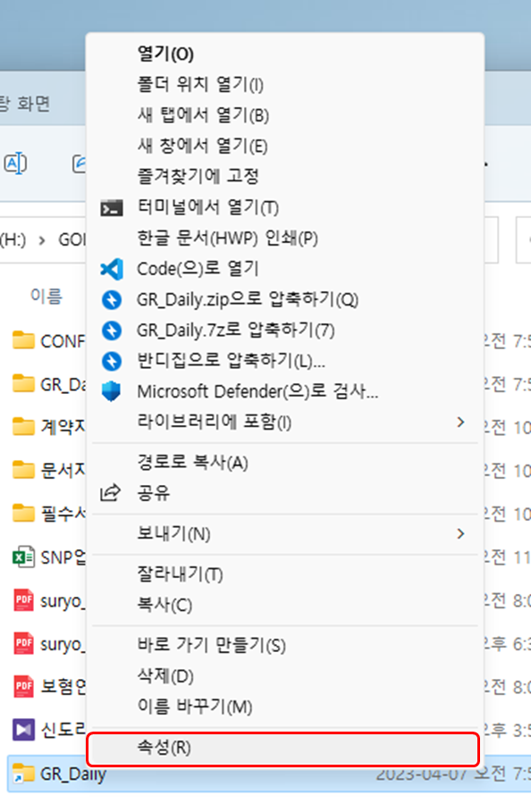Choose the 공유 menu label
The image size is (531, 812).
[154, 492]
